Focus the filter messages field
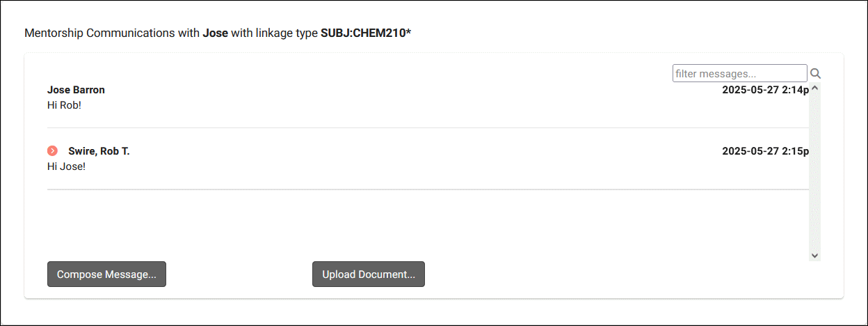 tap(739, 73)
